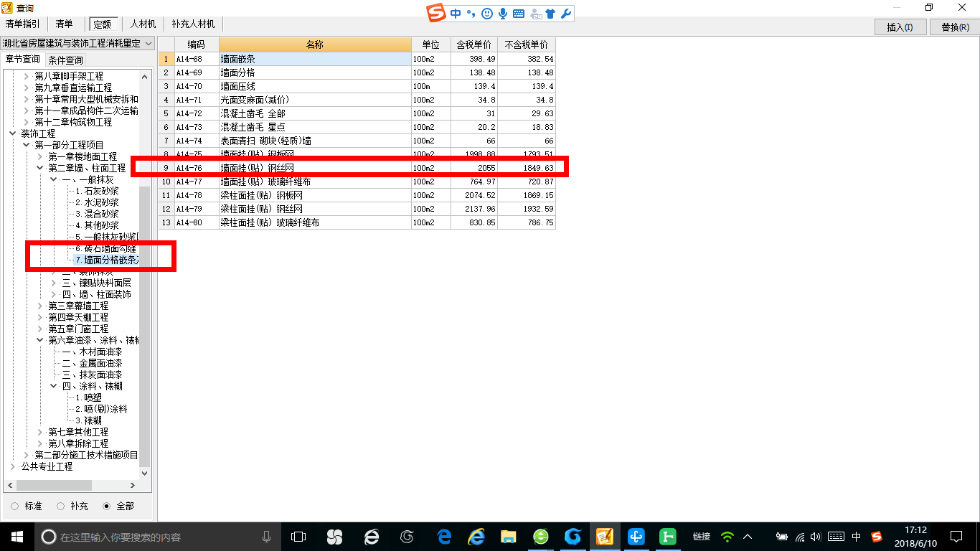Screen dimensions: 980x551
Task: Open the green 360 browser icon
Action: pos(541,537)
